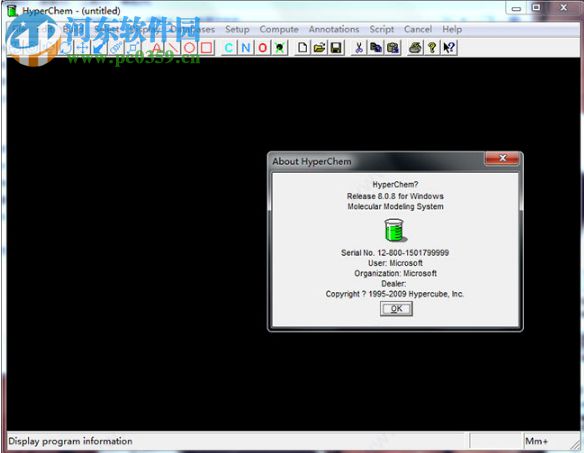This screenshot has width=584, height=453.
Task: Activate context help arrow-question icon
Action: [x=449, y=48]
